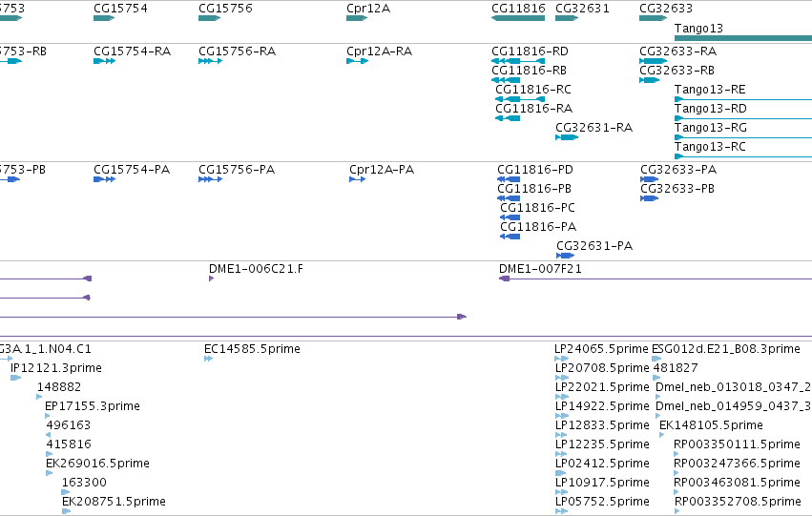Click feature 481827
The image size is (812, 516).
click(676, 368)
